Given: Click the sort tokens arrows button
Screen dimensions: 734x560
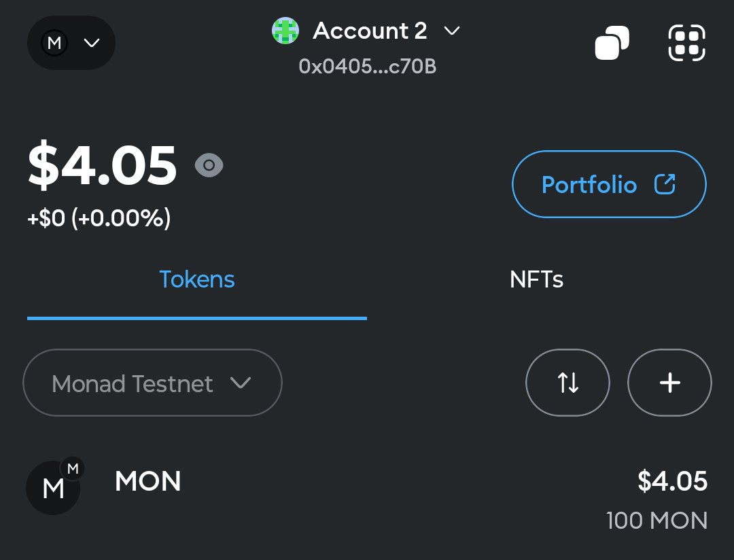Looking at the screenshot, I should 567,383.
